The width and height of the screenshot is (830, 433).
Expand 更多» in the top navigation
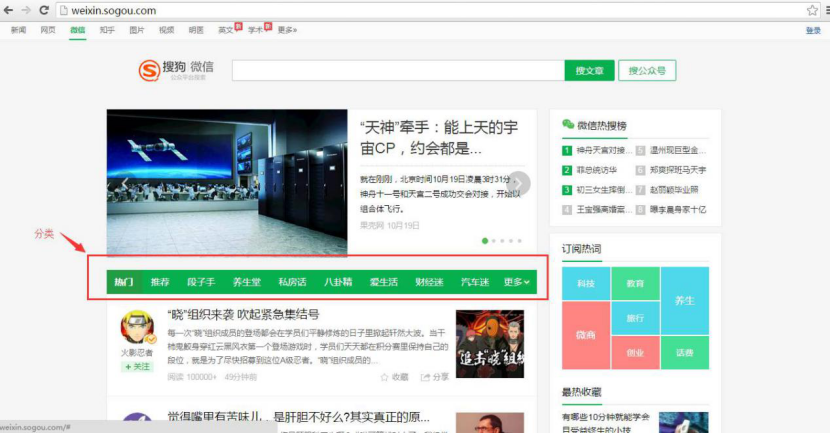(x=287, y=30)
